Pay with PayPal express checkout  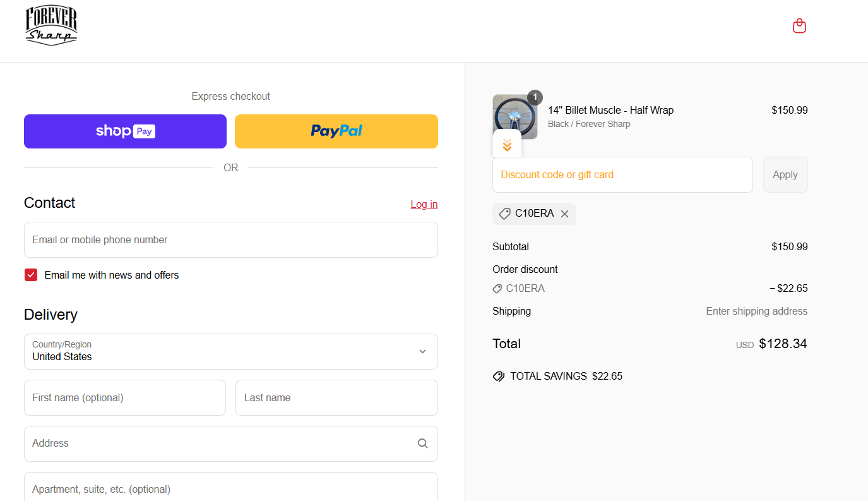click(x=336, y=131)
